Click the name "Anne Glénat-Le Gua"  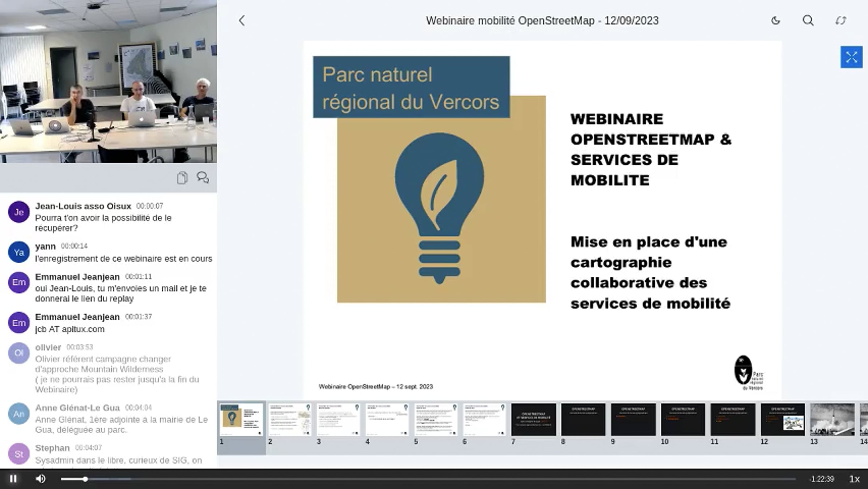pos(77,408)
